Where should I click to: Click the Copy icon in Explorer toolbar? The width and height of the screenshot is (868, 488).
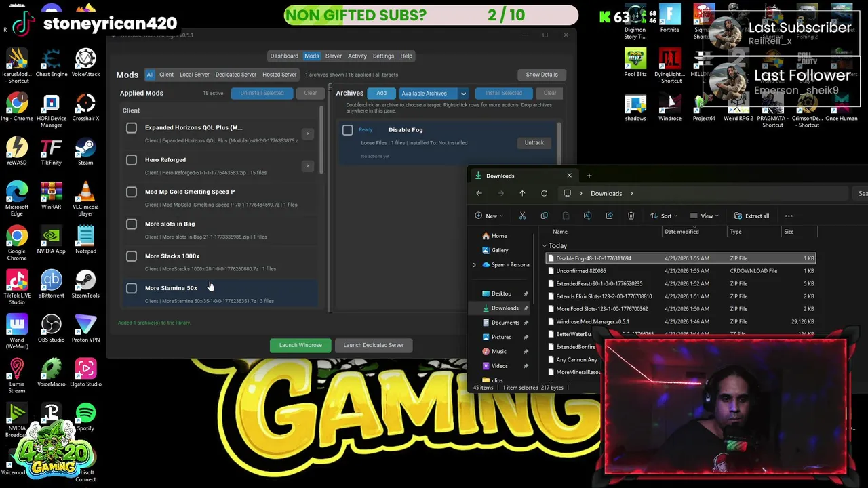point(544,216)
